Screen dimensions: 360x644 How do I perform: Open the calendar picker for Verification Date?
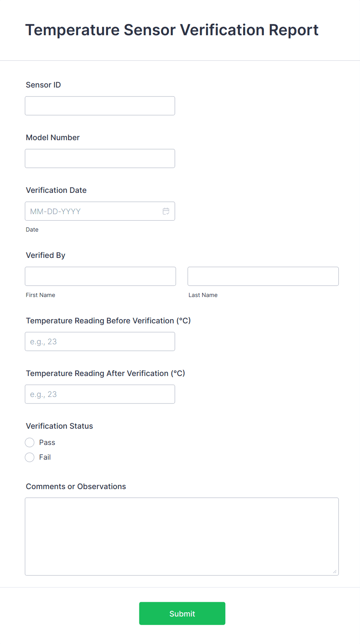click(x=166, y=211)
